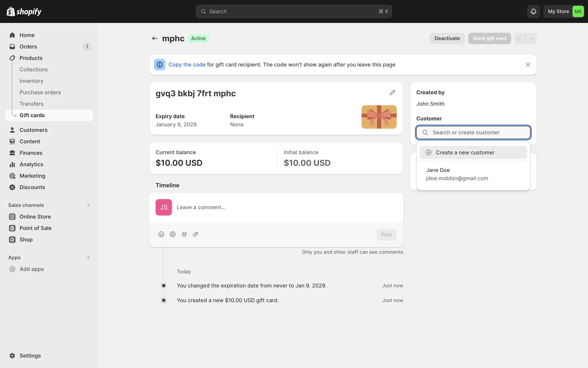Click the emoji icon in comment toolbar

(161, 234)
